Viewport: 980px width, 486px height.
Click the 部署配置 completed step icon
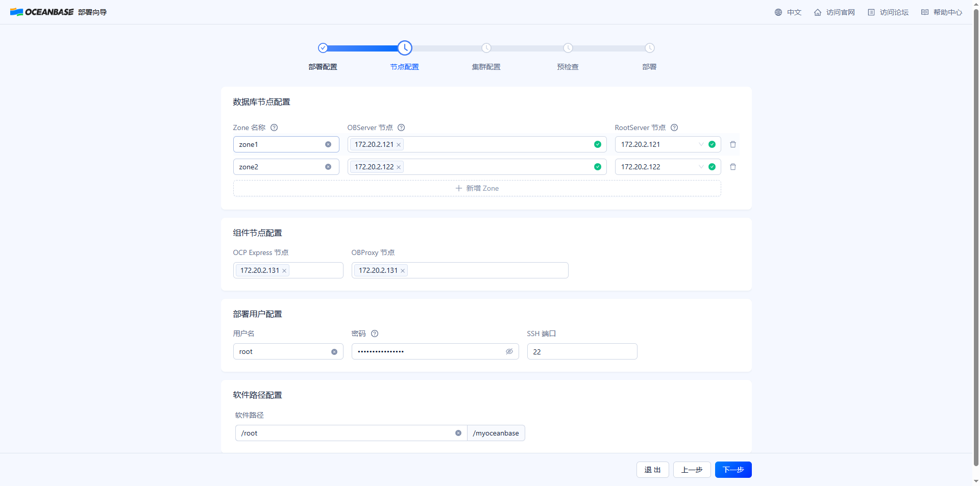click(323, 48)
